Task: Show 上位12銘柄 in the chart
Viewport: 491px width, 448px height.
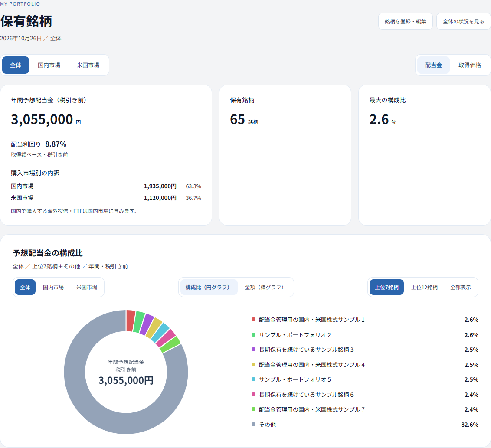Action: coord(424,287)
